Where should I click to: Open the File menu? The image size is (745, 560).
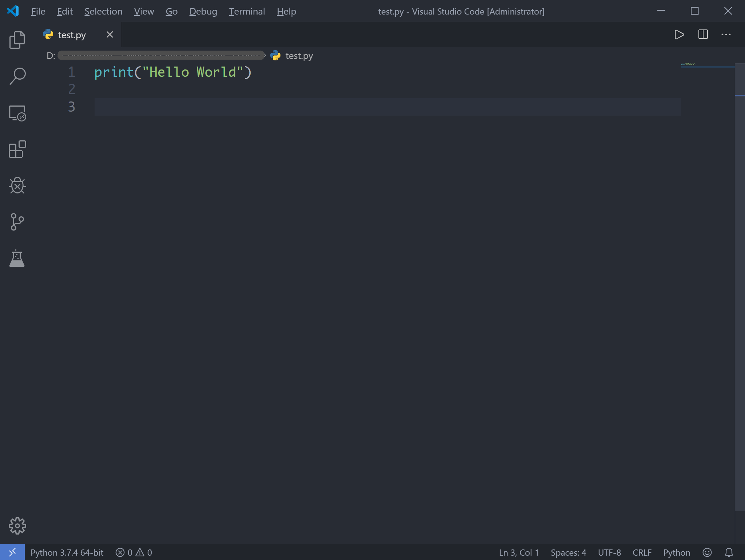tap(38, 11)
